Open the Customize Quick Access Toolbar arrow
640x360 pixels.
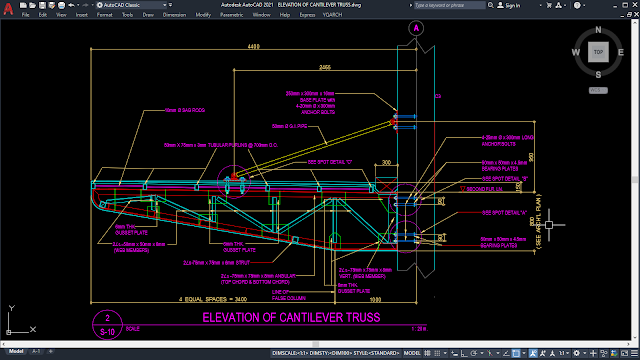click(x=170, y=5)
